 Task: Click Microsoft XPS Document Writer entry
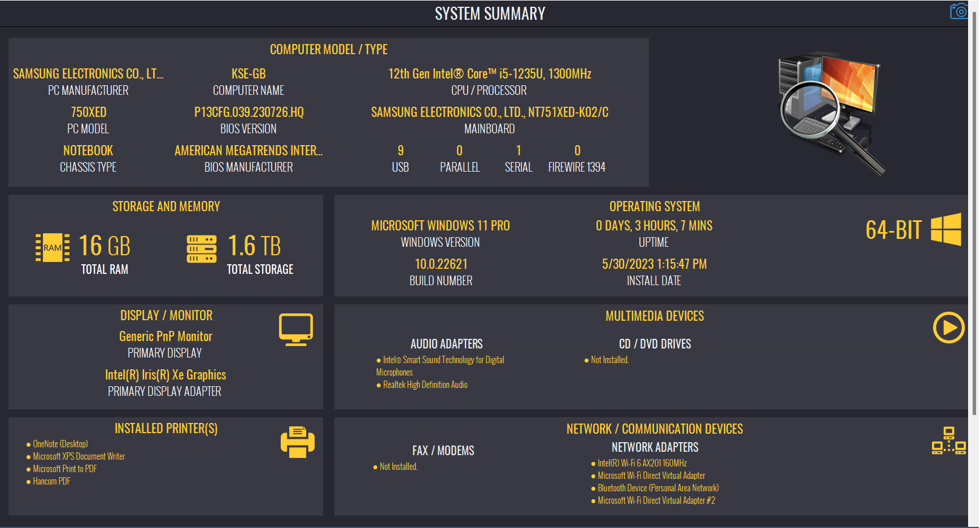click(x=76, y=456)
